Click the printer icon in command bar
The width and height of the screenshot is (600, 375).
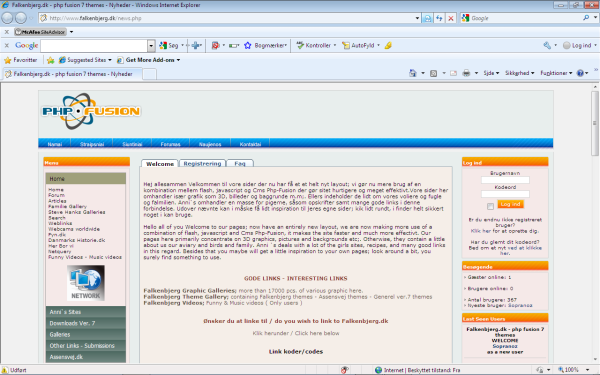pos(466,73)
